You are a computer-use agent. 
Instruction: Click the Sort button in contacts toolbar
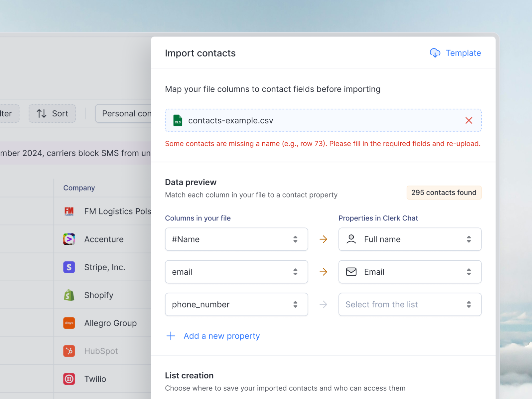click(x=52, y=114)
